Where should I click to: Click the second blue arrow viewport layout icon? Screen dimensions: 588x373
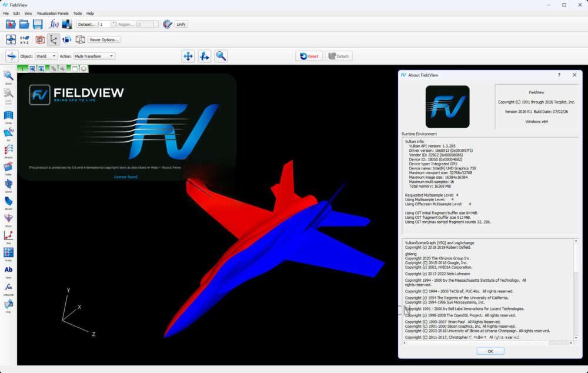41,69
